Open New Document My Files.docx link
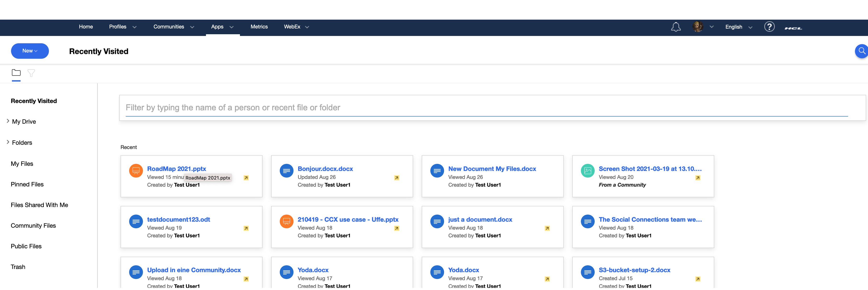868x290 pixels. click(x=492, y=169)
